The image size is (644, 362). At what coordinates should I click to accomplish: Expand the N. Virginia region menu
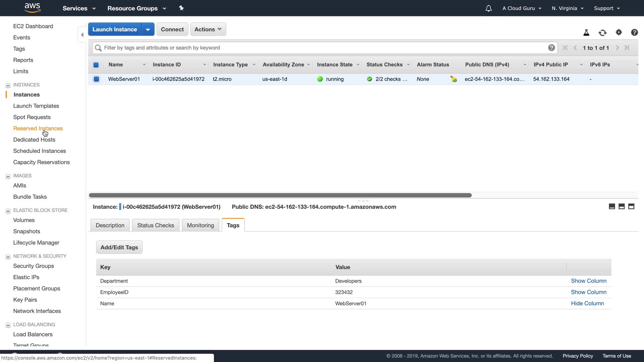pyautogui.click(x=568, y=8)
